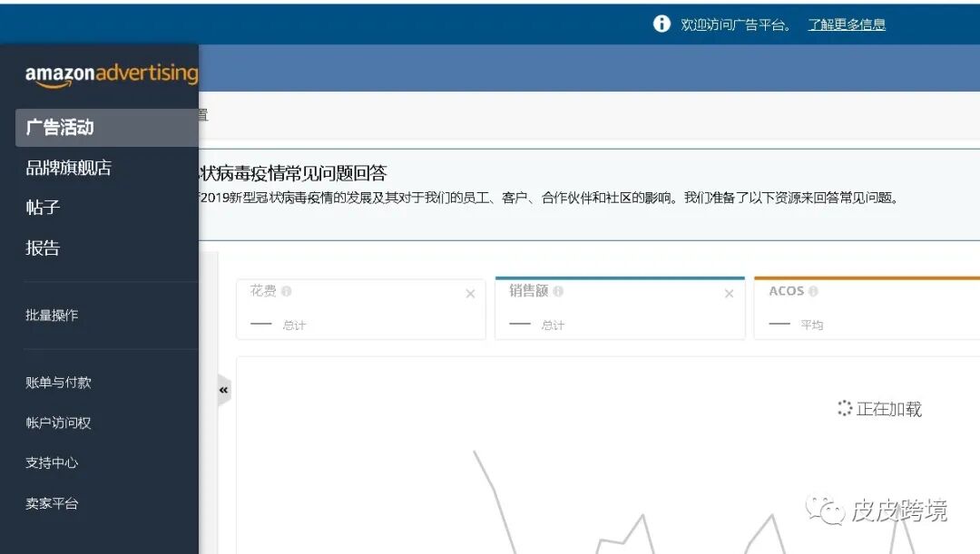Toggle the 花费 total metric card
980x554 pixels.
coord(360,308)
